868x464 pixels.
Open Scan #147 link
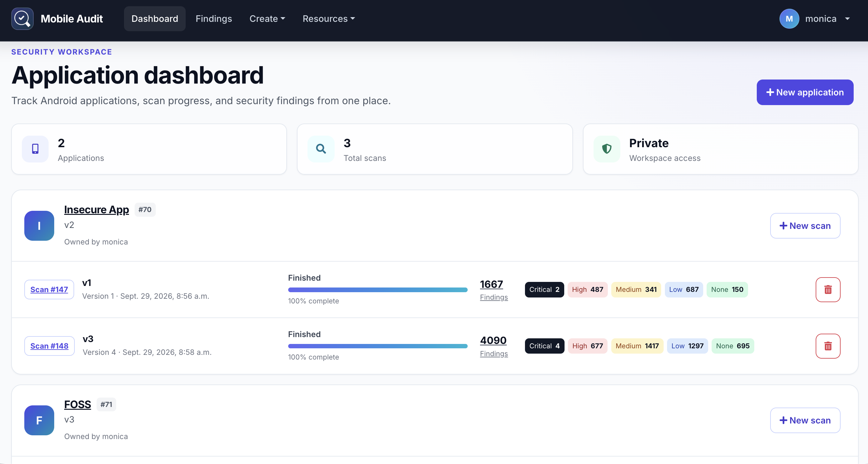49,289
